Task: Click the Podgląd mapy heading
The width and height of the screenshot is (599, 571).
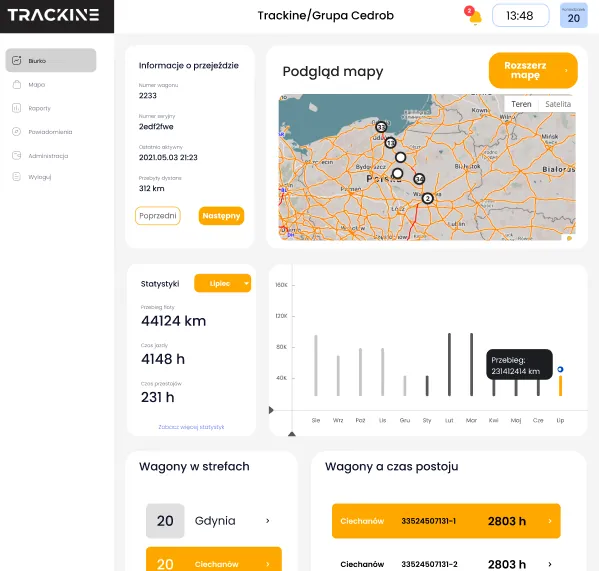Action: [x=333, y=71]
